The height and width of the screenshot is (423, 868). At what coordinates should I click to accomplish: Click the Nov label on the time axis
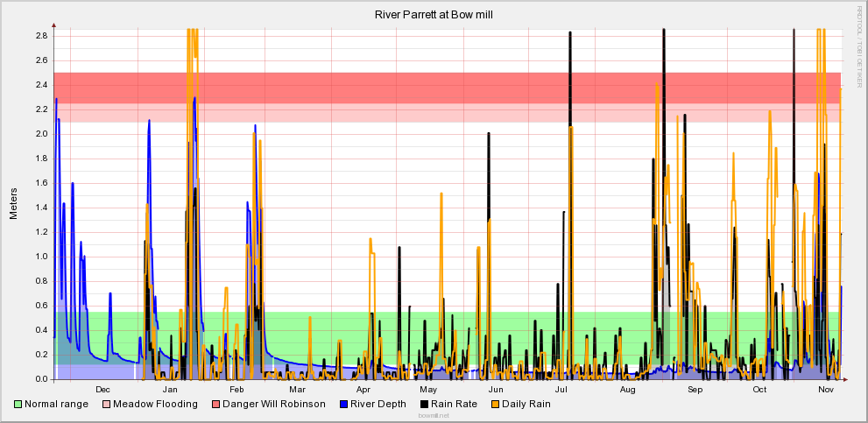(825, 389)
